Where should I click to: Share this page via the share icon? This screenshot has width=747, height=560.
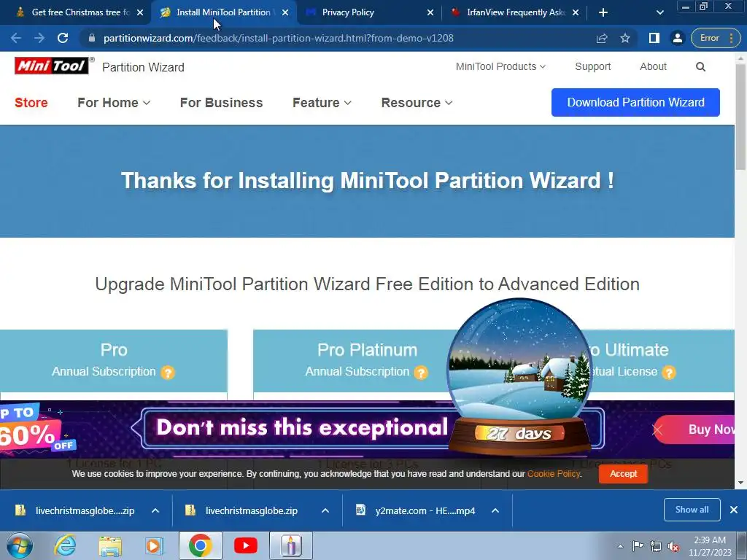pos(602,38)
